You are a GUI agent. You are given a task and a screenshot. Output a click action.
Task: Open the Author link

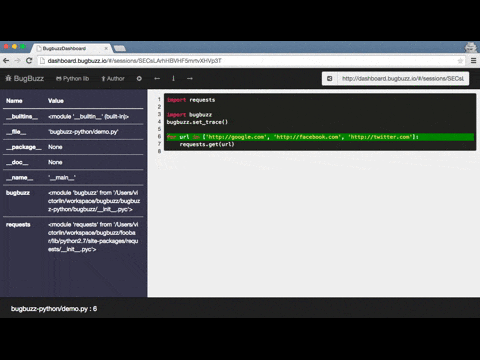click(x=113, y=79)
